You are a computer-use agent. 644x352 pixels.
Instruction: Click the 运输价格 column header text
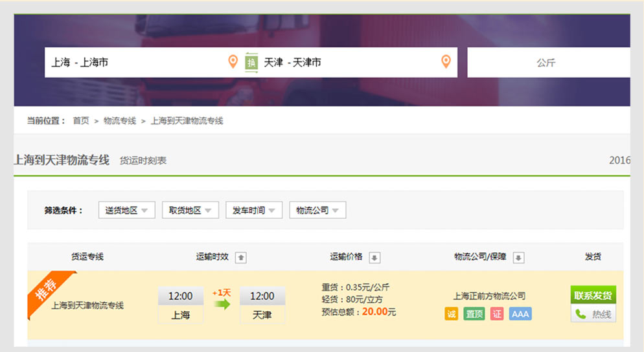tap(346, 257)
